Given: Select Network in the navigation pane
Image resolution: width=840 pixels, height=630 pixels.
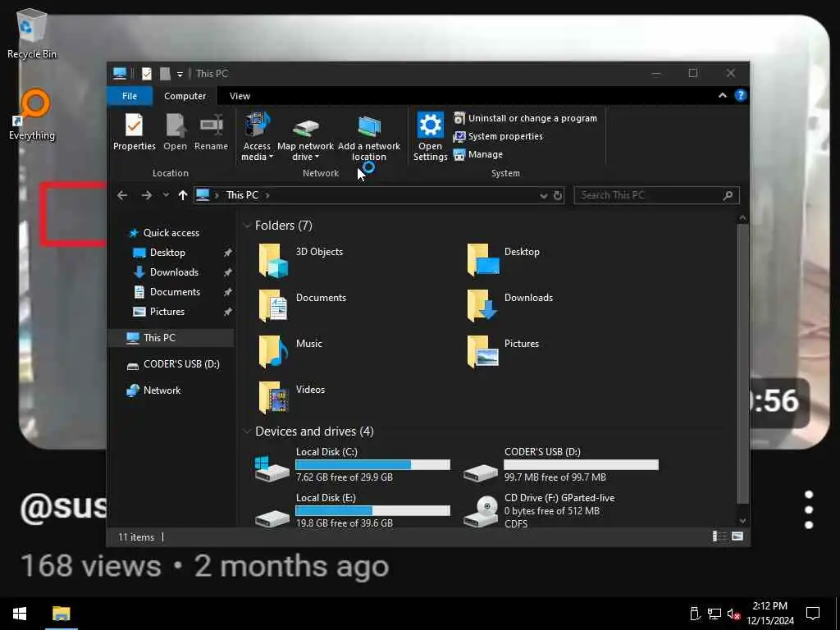Looking at the screenshot, I should (x=162, y=390).
